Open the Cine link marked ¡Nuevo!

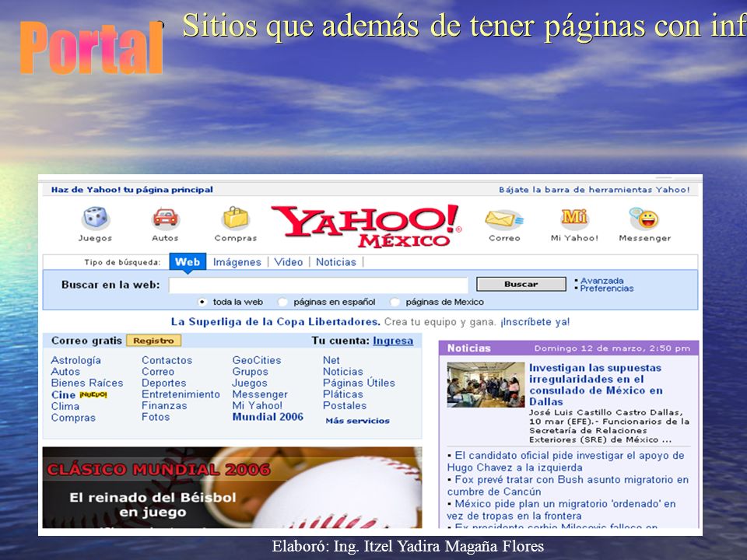pos(63,395)
